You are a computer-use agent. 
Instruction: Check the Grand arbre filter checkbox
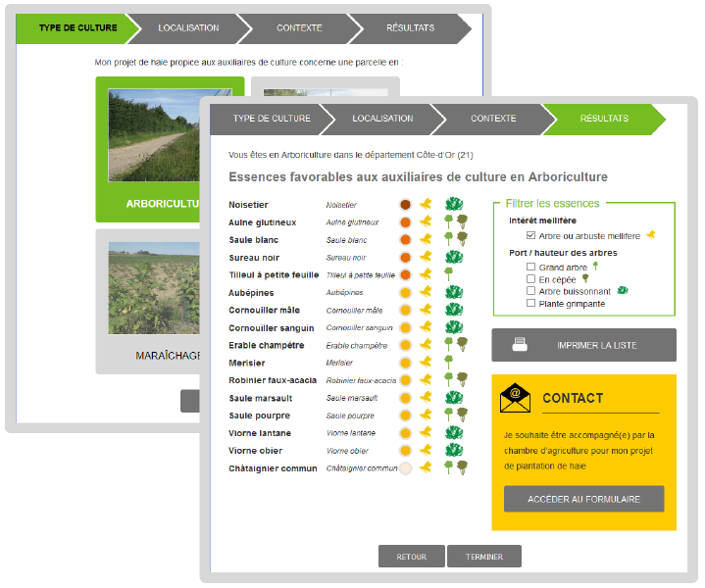coord(530,267)
